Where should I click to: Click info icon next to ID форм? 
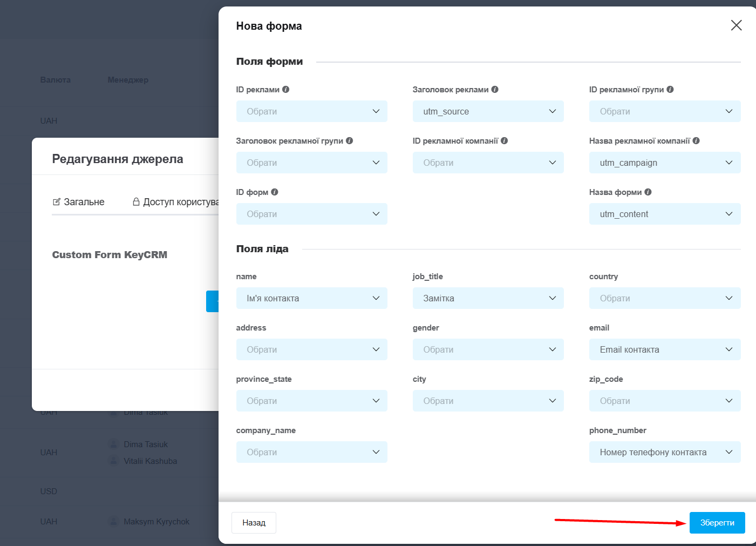[275, 192]
